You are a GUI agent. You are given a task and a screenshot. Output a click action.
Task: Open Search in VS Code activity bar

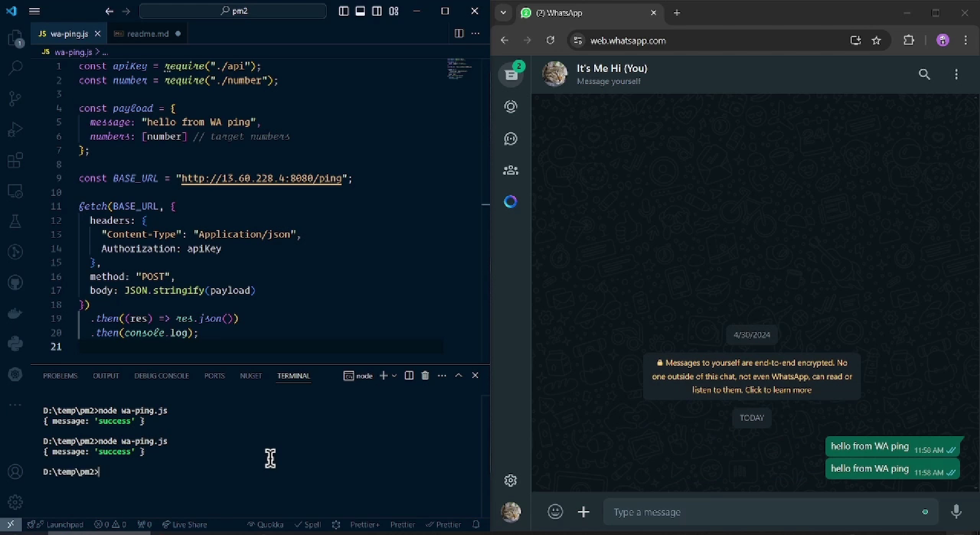(15, 67)
